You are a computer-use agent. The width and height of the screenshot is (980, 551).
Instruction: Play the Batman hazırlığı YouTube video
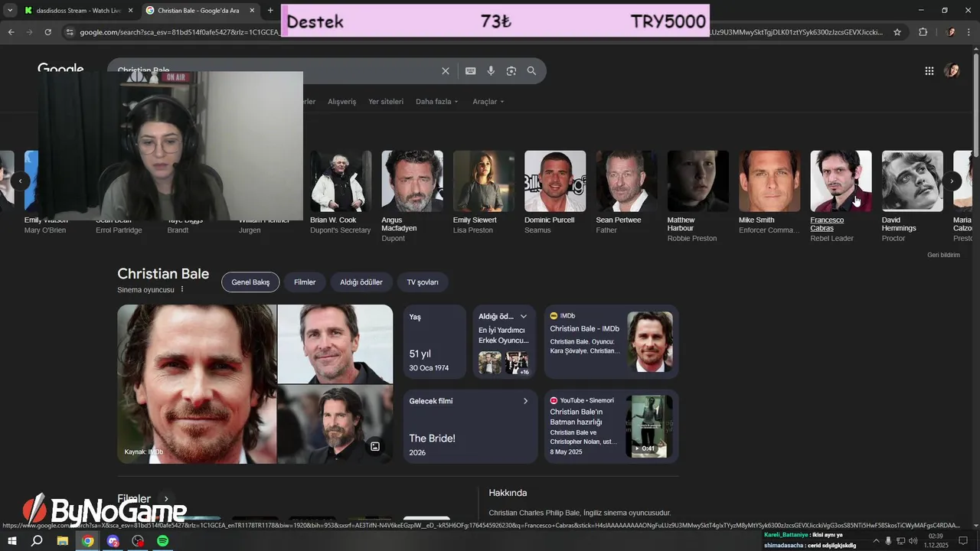coord(649,426)
